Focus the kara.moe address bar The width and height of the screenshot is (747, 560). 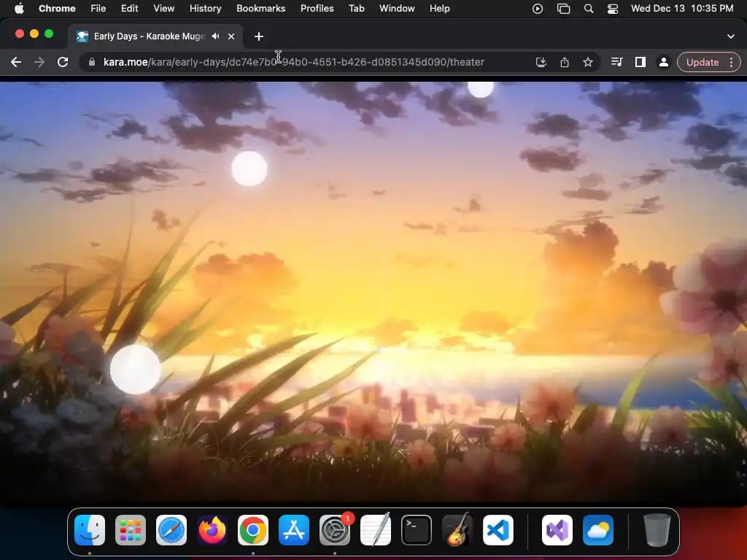(293, 62)
